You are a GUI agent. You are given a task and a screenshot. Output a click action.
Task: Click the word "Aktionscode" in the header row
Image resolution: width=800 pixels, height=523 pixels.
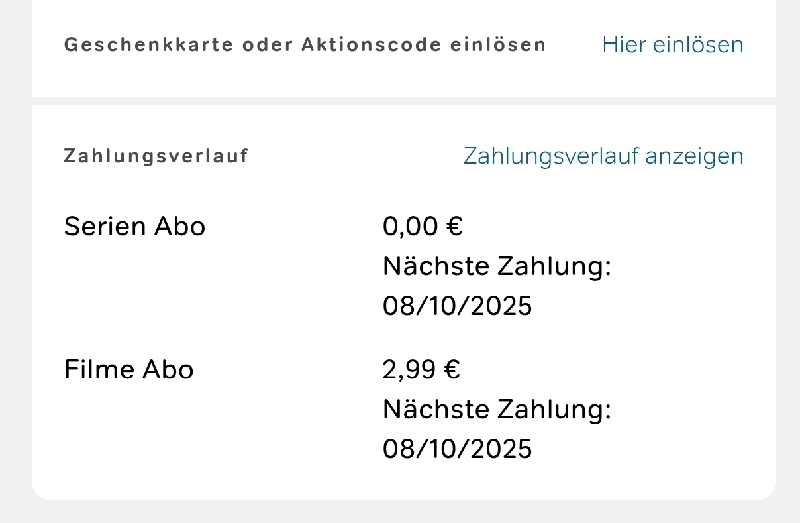click(x=370, y=45)
